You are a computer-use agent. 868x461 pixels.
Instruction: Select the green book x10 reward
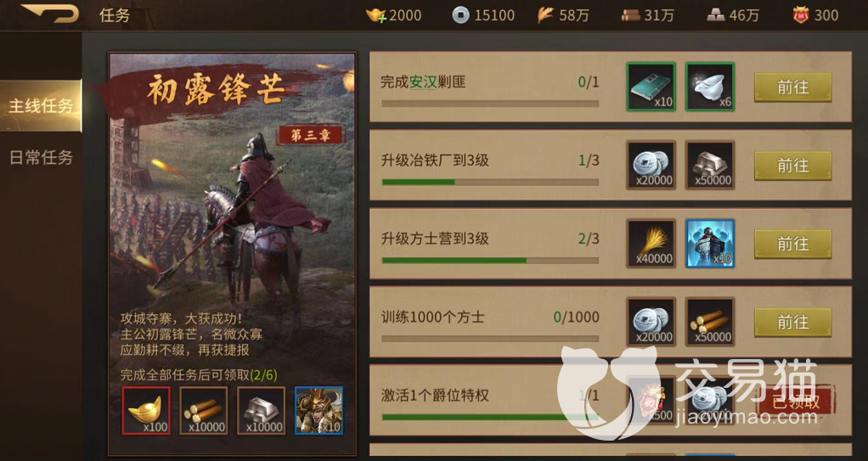651,87
